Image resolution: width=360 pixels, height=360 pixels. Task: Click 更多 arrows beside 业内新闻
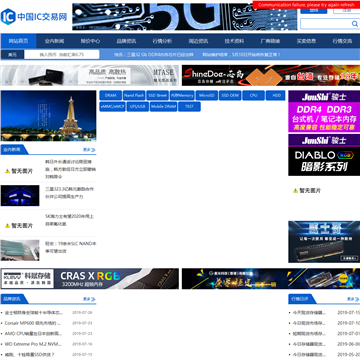[x=89, y=150]
